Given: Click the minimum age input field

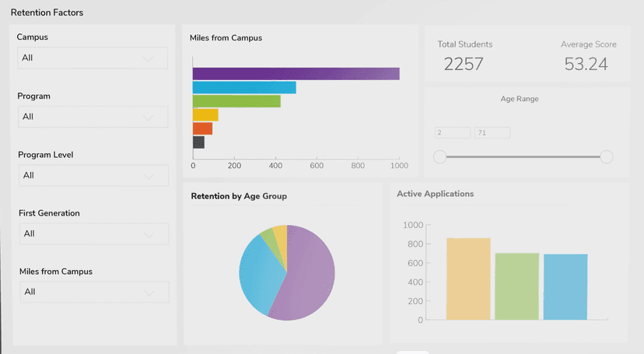Looking at the screenshot, I should [x=453, y=133].
